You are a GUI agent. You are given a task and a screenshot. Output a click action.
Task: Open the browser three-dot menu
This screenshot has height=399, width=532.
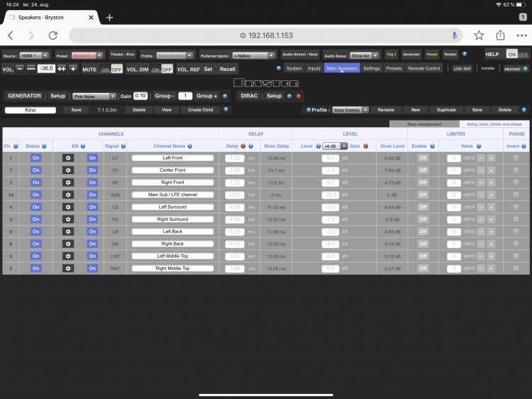(x=521, y=35)
